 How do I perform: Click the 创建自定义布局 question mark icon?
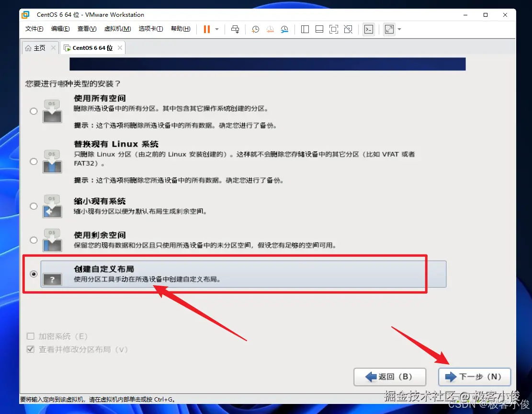[x=52, y=279]
